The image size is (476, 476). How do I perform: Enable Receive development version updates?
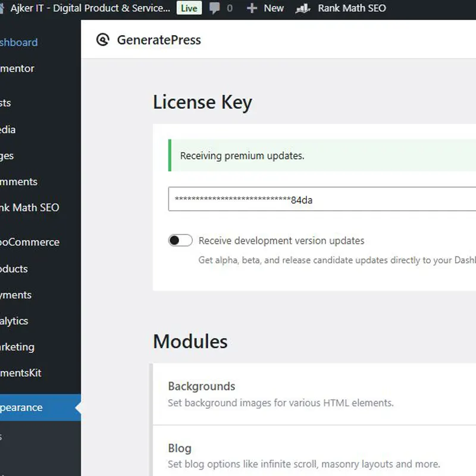pos(180,240)
